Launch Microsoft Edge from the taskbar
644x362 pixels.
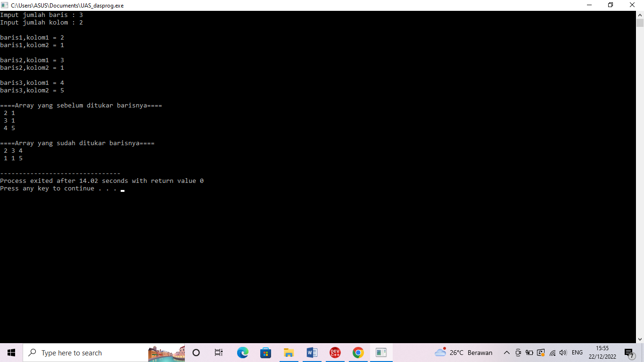(242, 353)
